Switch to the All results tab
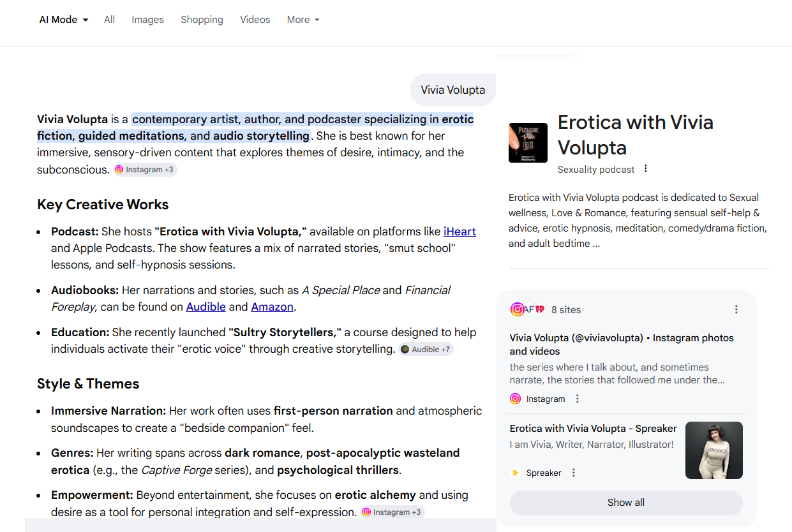Viewport: 792px width, 532px height. coord(109,20)
